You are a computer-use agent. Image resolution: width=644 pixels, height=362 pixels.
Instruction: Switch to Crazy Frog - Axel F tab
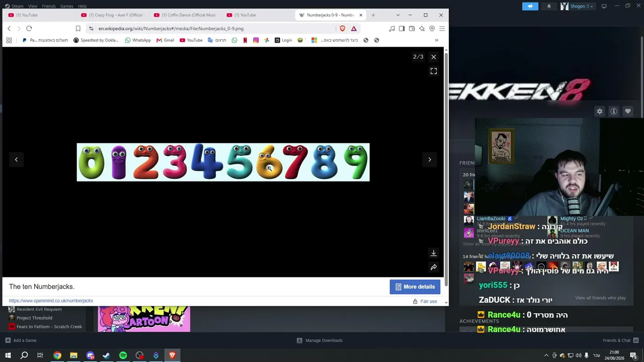point(112,15)
